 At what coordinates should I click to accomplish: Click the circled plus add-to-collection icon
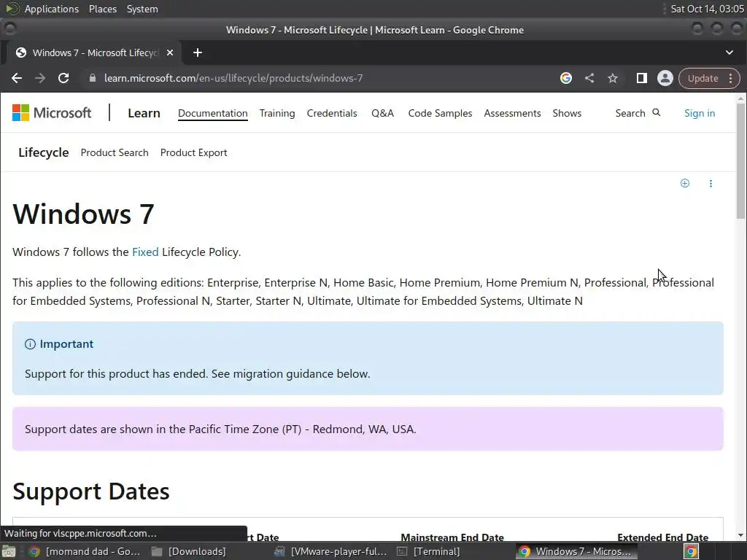[684, 183]
